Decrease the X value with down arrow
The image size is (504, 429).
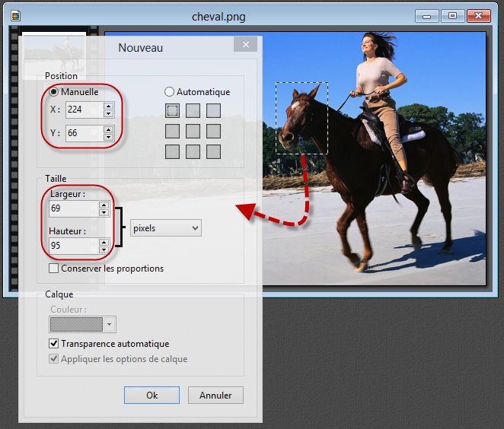click(x=109, y=113)
